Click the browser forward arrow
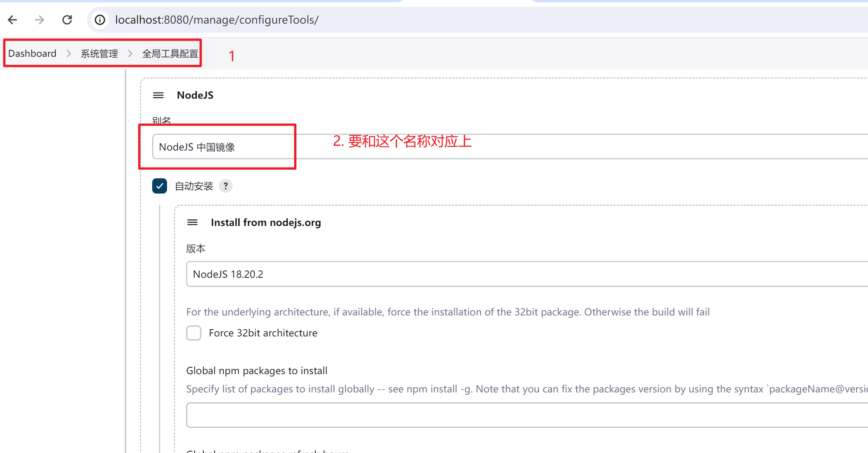The height and width of the screenshot is (453, 868). click(40, 20)
